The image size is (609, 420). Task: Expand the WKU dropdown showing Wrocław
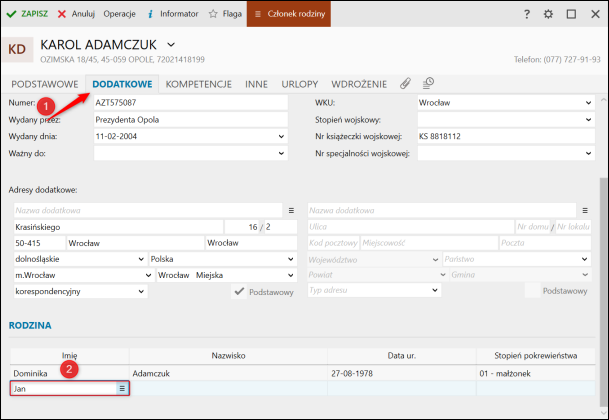click(x=588, y=103)
